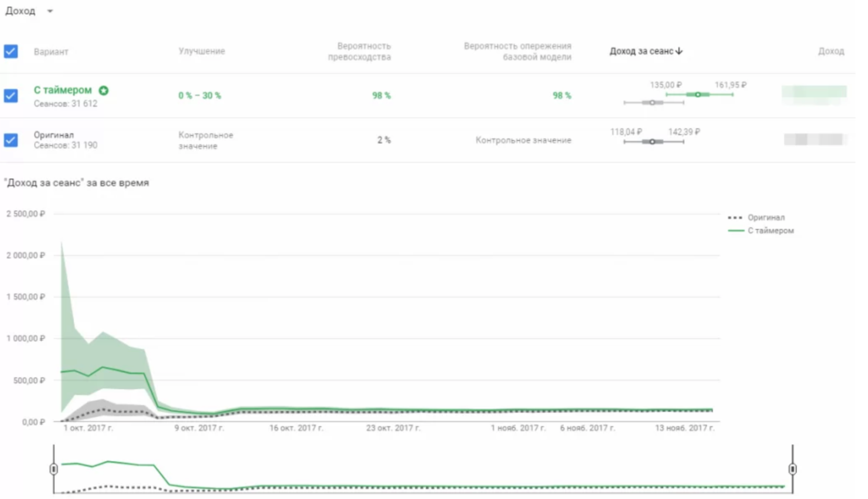
Task: Click the Улучшение column header
Action: [201, 51]
